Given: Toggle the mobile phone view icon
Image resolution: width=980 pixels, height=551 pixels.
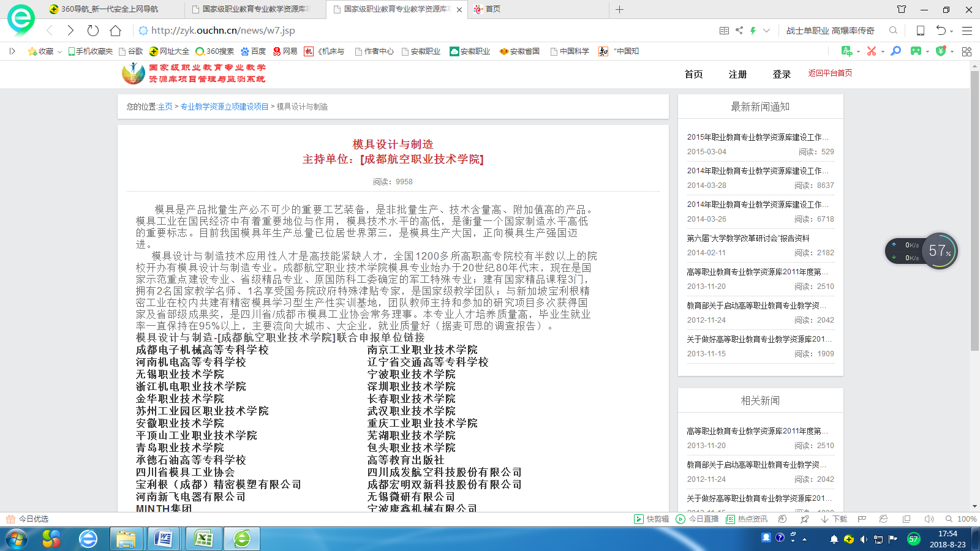Looking at the screenshot, I should [920, 31].
